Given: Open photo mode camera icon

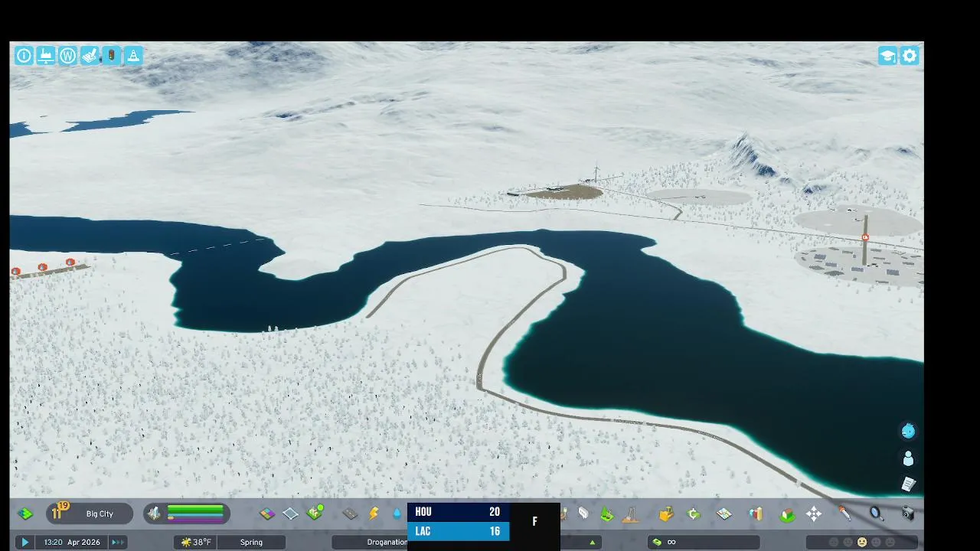Looking at the screenshot, I should 909,514.
